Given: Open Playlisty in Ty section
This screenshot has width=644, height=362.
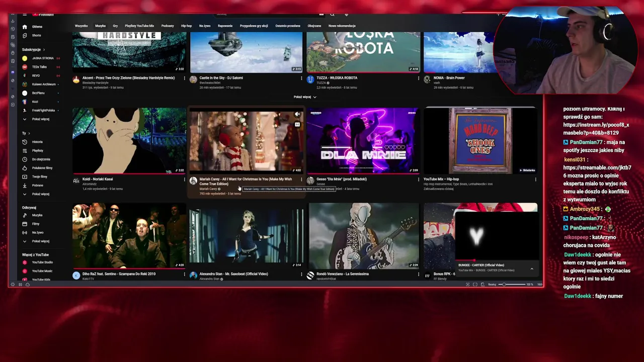Looking at the screenshot, I should tap(38, 151).
